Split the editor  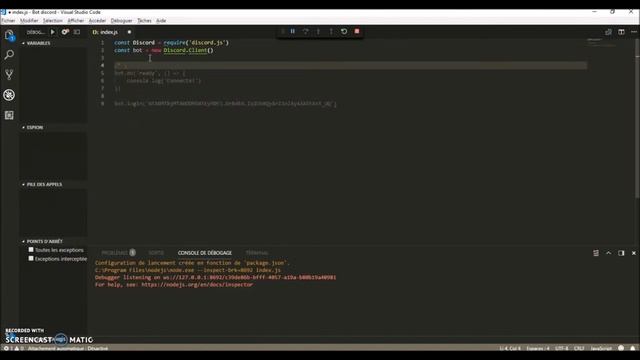pyautogui.click(x=621, y=32)
